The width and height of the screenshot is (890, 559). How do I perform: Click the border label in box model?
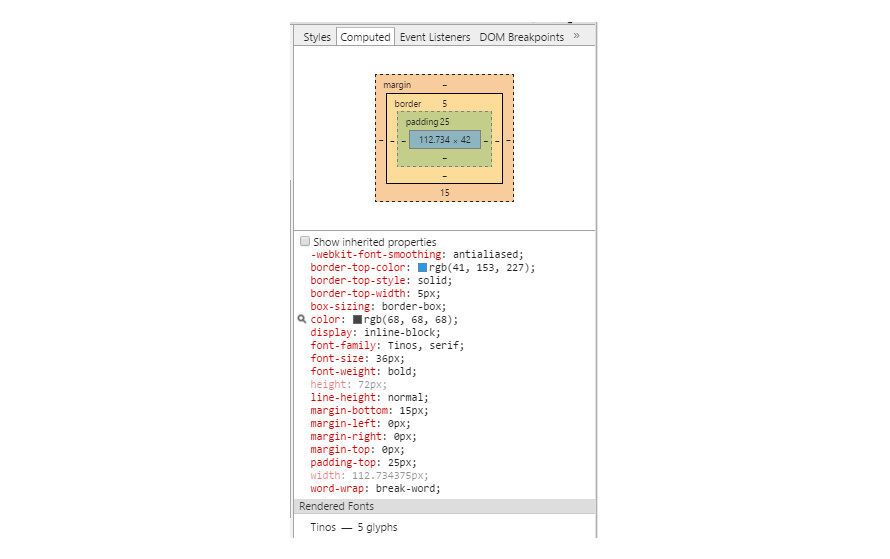point(408,104)
